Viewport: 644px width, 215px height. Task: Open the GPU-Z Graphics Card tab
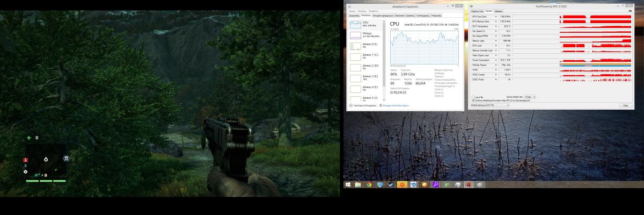click(477, 11)
